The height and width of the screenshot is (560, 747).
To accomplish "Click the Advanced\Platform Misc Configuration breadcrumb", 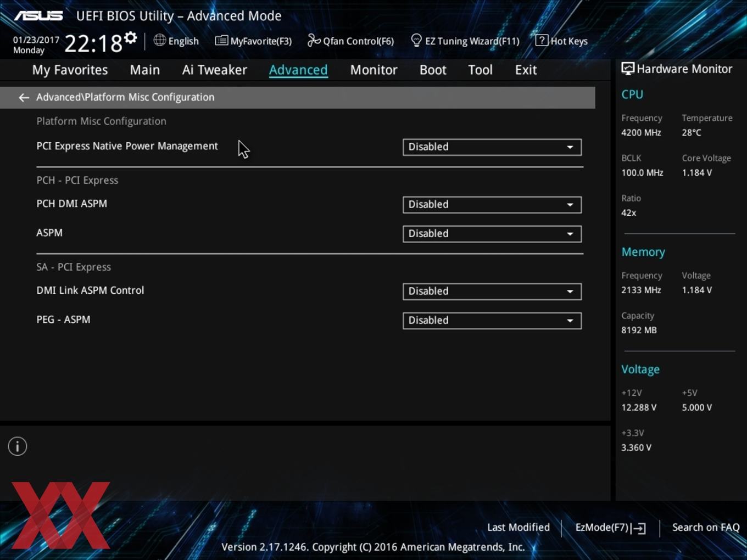I will point(125,97).
